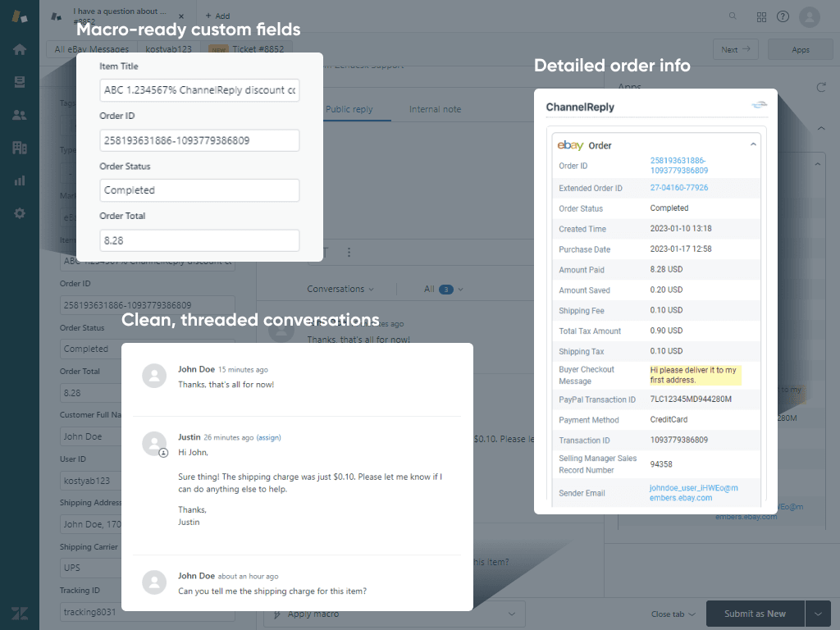
Task: Open the Submit as status arrow dropdown
Action: tap(818, 614)
